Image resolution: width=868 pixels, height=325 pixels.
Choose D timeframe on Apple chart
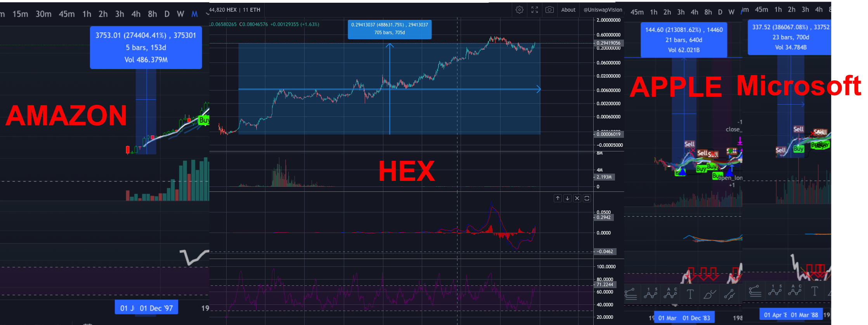click(x=720, y=12)
